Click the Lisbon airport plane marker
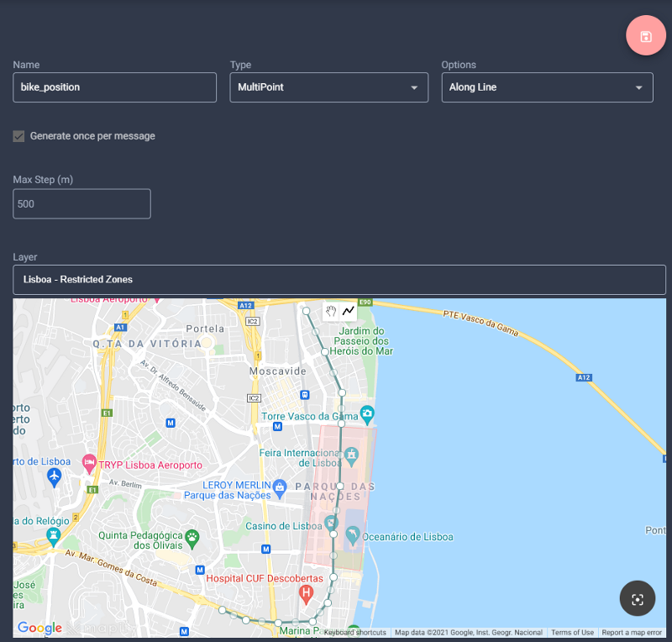This screenshot has height=642, width=672. (x=54, y=477)
